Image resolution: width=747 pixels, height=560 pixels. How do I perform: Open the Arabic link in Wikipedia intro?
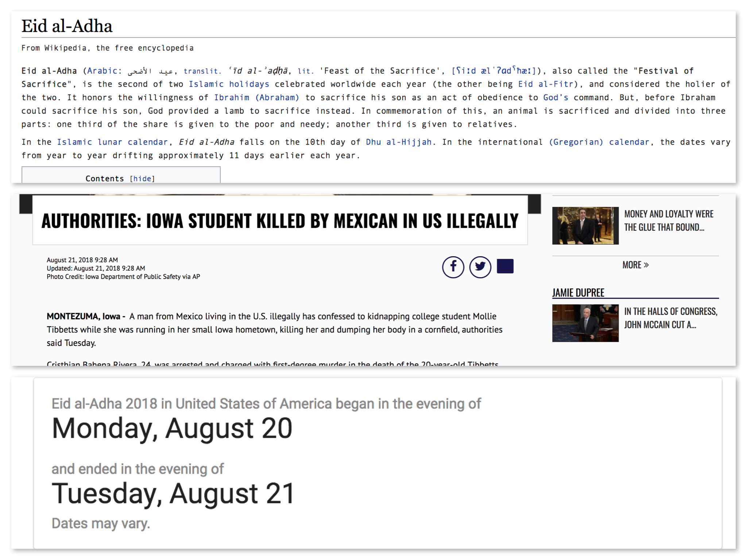(x=102, y=71)
